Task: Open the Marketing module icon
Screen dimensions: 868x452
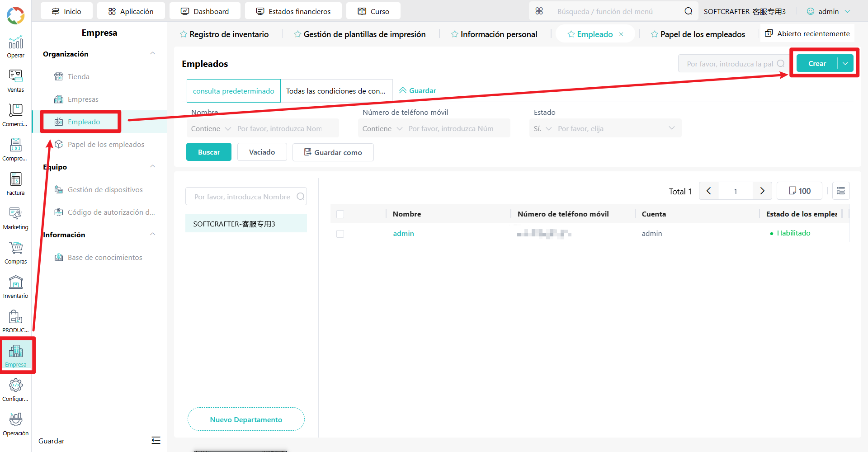Action: (15, 218)
